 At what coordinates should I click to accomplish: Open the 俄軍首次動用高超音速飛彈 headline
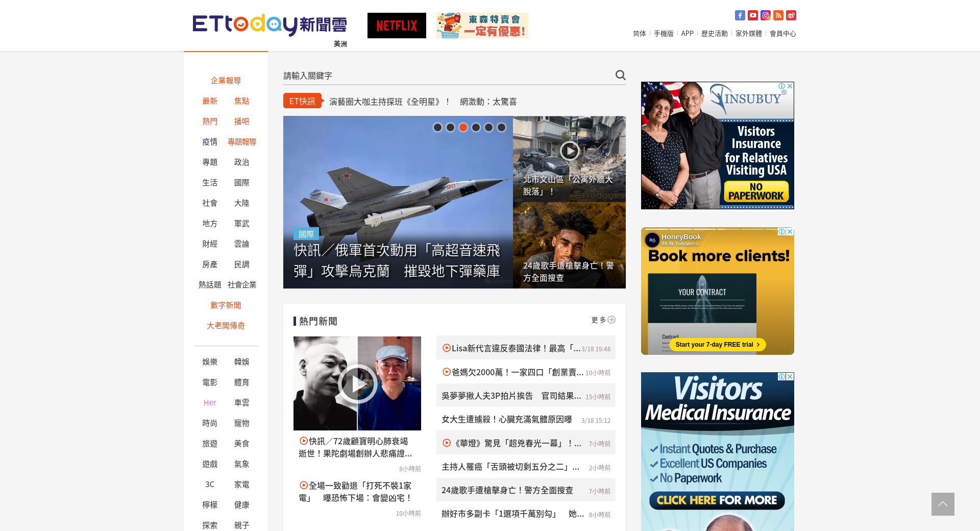click(397, 260)
